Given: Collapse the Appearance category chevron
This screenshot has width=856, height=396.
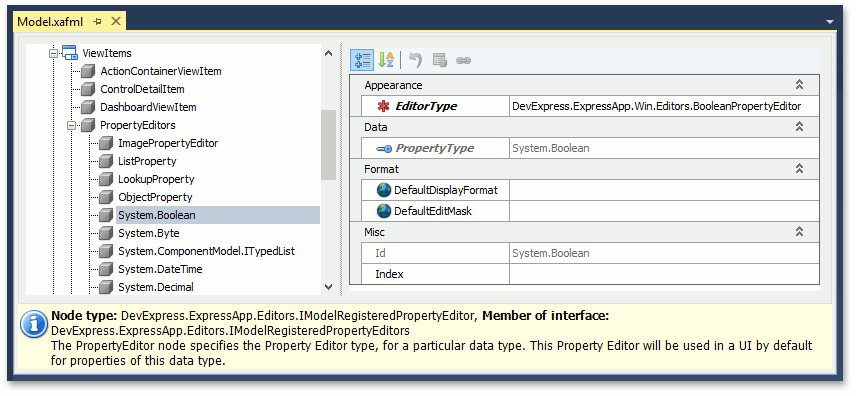Looking at the screenshot, I should pos(799,85).
